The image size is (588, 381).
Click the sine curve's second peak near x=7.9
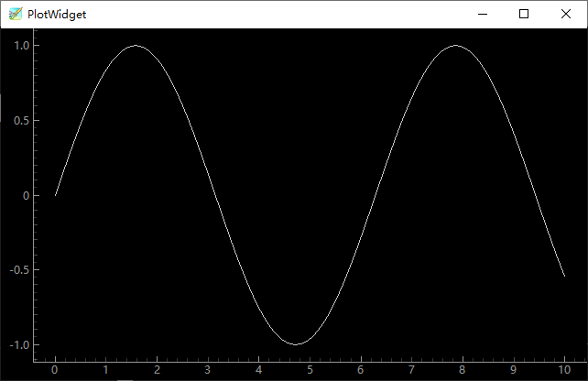(455, 46)
